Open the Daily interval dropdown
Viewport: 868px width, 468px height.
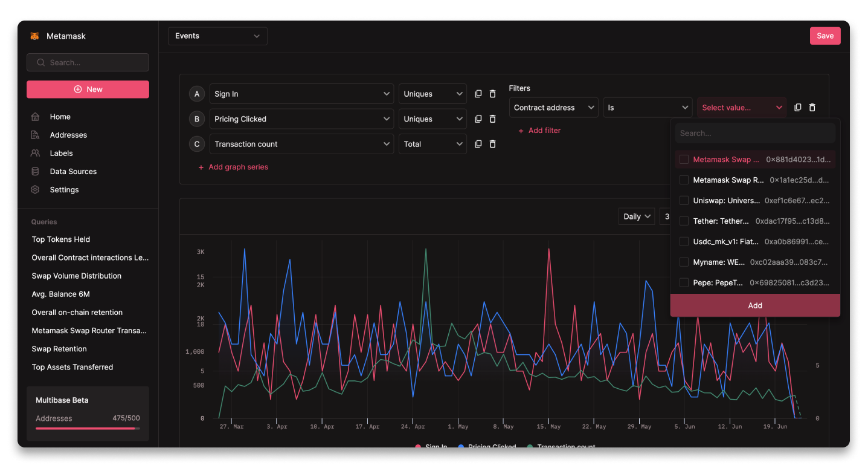point(637,216)
